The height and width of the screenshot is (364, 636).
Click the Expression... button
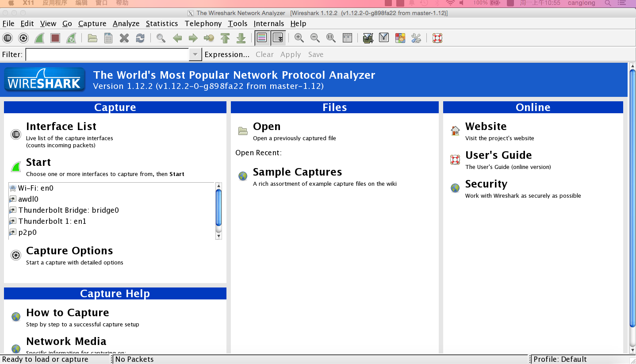pyautogui.click(x=227, y=54)
